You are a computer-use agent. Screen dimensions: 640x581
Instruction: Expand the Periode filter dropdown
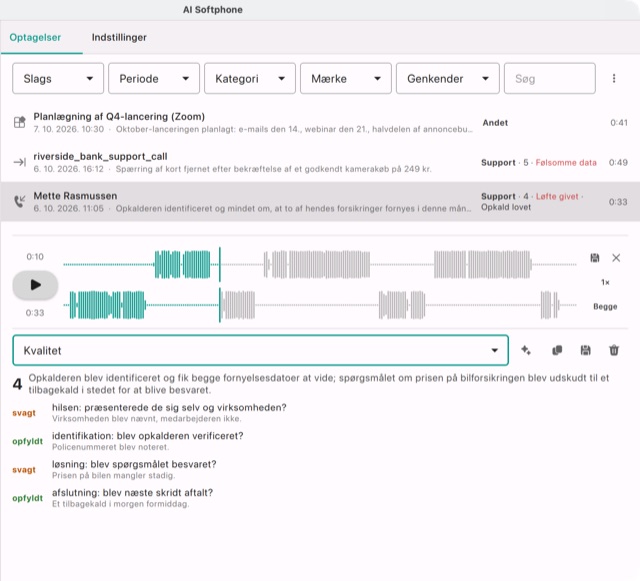coord(154,78)
